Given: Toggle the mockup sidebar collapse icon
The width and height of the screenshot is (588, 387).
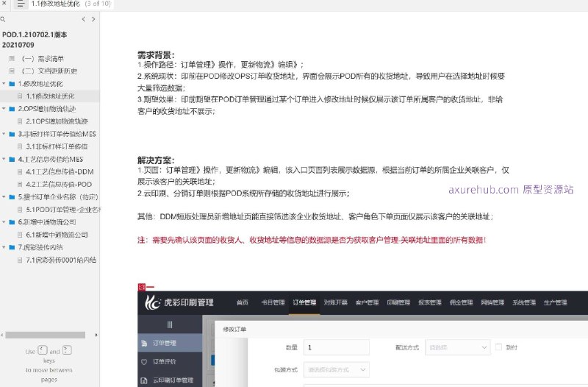Looking at the screenshot, I should click(170, 324).
